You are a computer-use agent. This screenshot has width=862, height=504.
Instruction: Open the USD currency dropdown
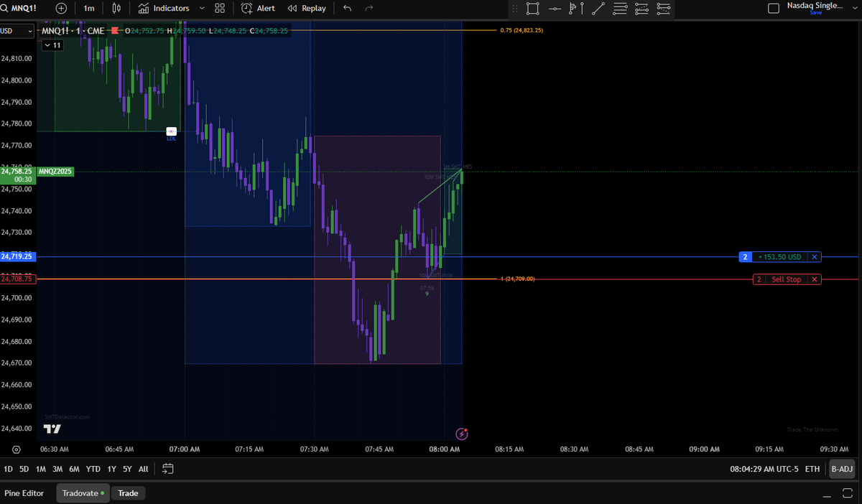click(17, 31)
